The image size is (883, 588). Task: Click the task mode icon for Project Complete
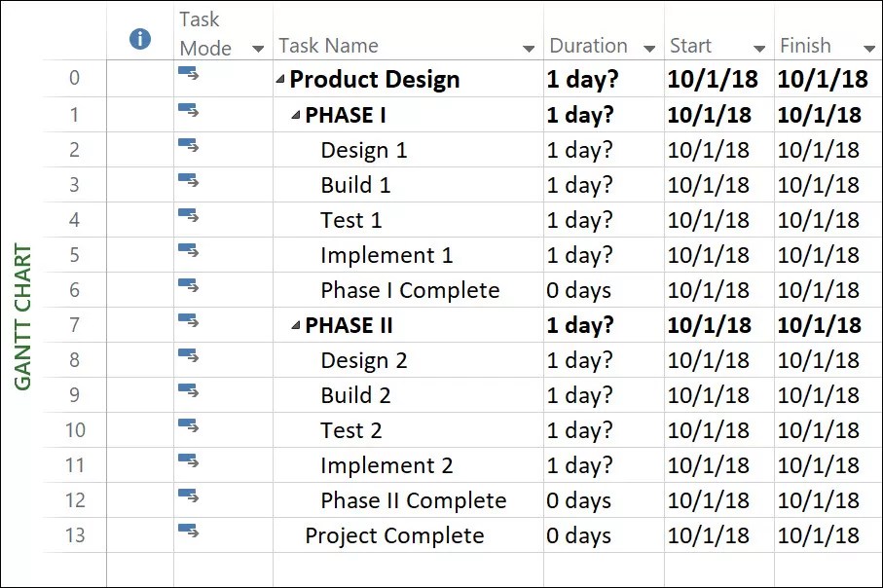pyautogui.click(x=188, y=530)
